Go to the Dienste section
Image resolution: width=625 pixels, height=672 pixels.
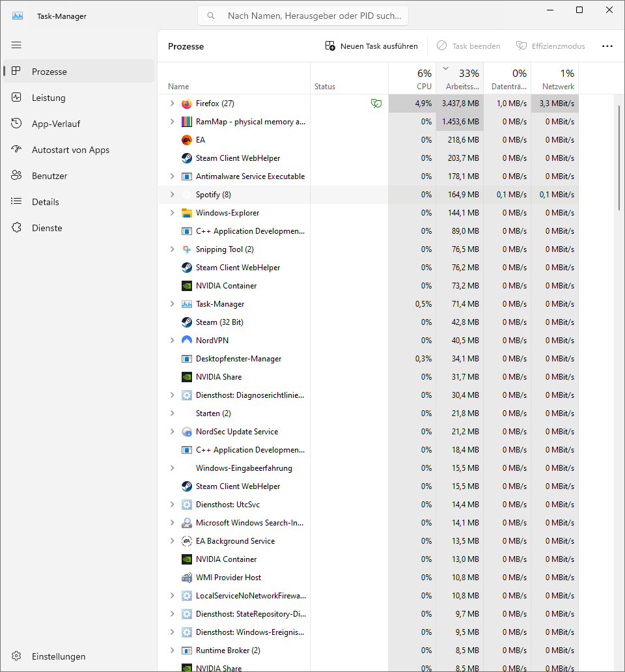click(47, 228)
